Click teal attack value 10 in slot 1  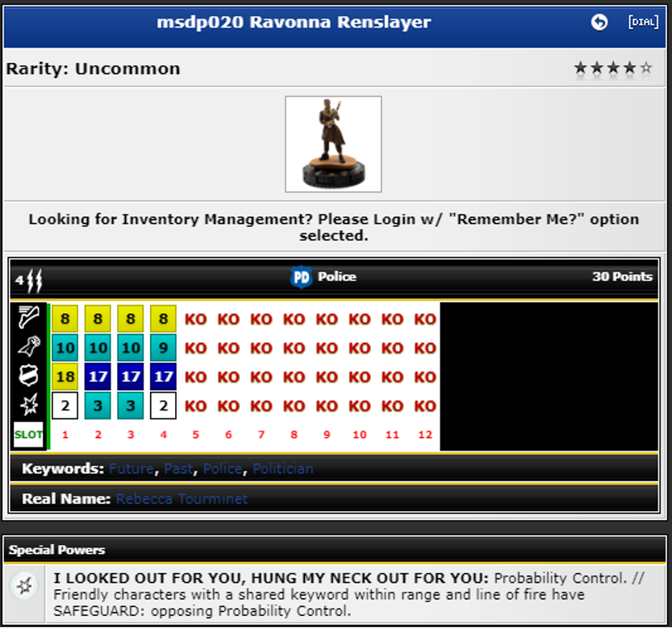(65, 347)
